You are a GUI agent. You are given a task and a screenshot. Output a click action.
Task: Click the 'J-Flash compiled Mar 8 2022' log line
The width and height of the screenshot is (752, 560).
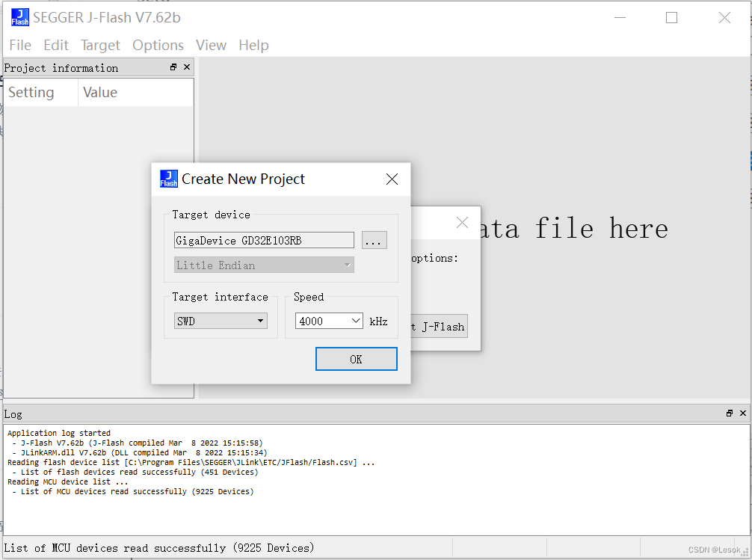pos(138,443)
